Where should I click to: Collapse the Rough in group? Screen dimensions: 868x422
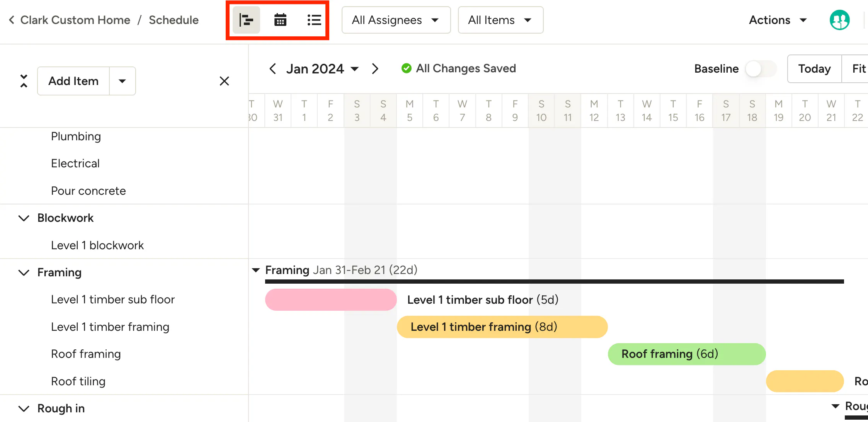point(24,408)
